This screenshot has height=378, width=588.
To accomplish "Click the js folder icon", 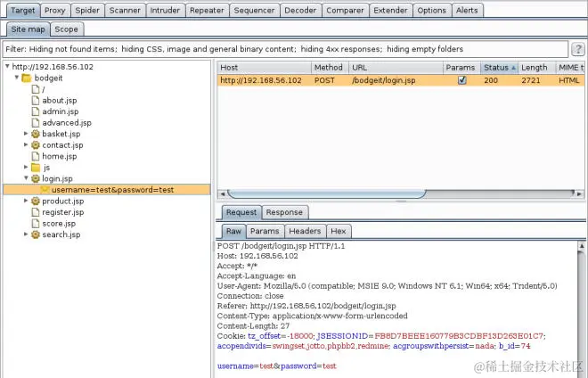I will (36, 168).
